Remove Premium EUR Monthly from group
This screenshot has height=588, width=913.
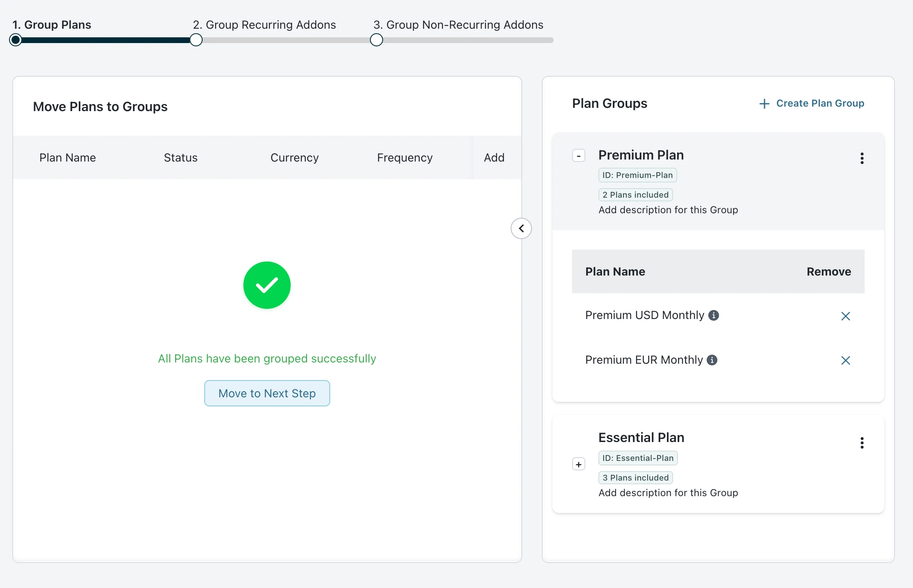845,360
